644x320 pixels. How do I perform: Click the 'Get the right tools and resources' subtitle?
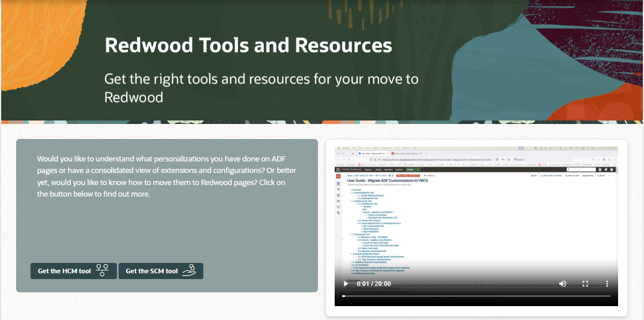click(x=261, y=88)
